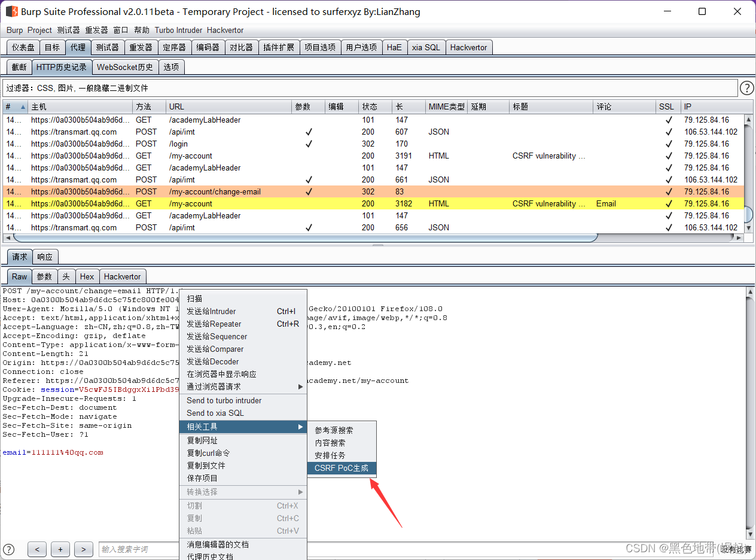Choose 保存项目 in context menu
Screen dimensions: 756x560
tap(243, 478)
